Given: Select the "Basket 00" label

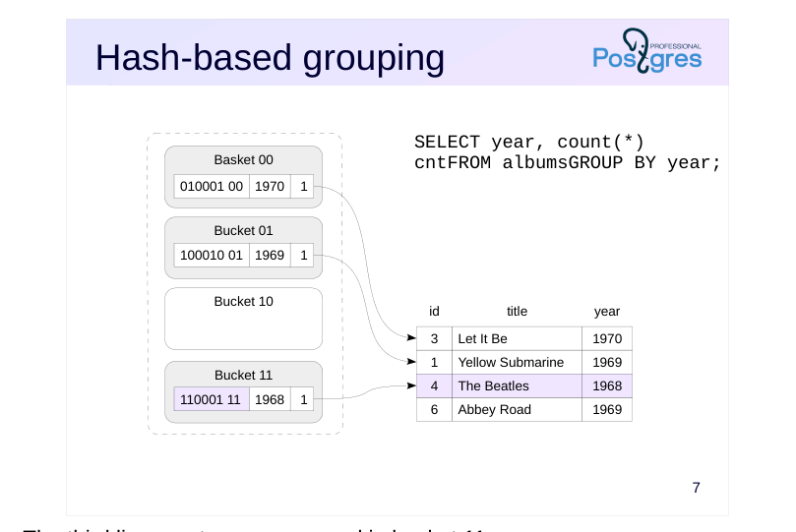Looking at the screenshot, I should (x=244, y=159).
